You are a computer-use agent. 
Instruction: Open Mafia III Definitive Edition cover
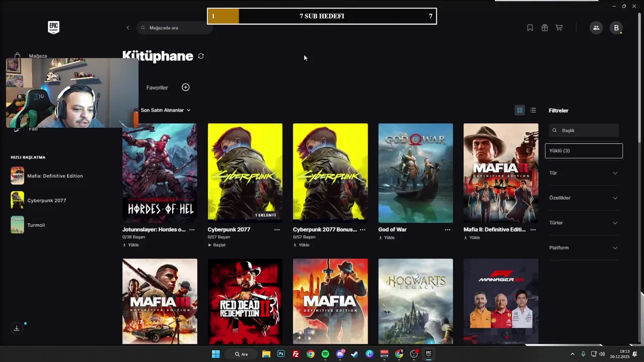(159, 302)
